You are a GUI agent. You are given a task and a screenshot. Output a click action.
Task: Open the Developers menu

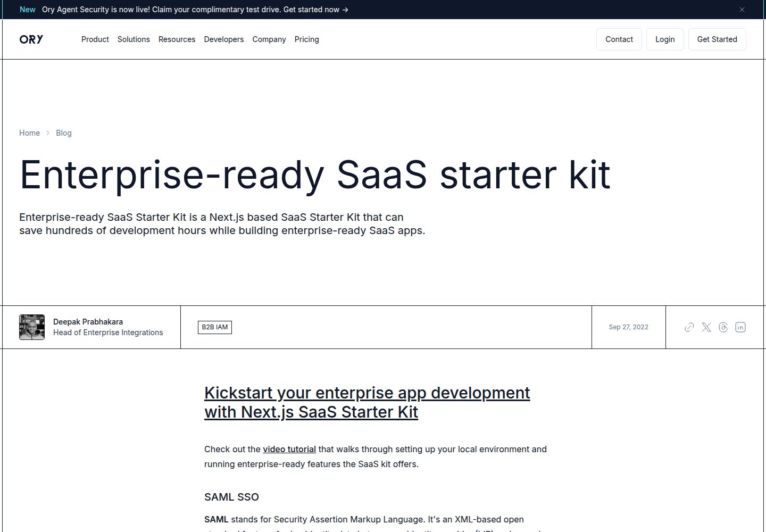click(224, 39)
